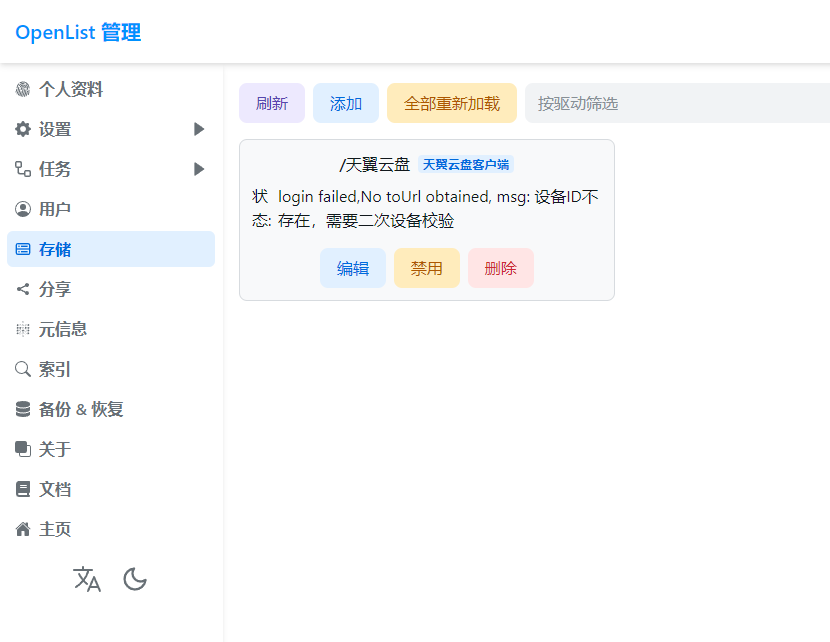
Task: Click the Index magnifier icon
Action: [23, 370]
